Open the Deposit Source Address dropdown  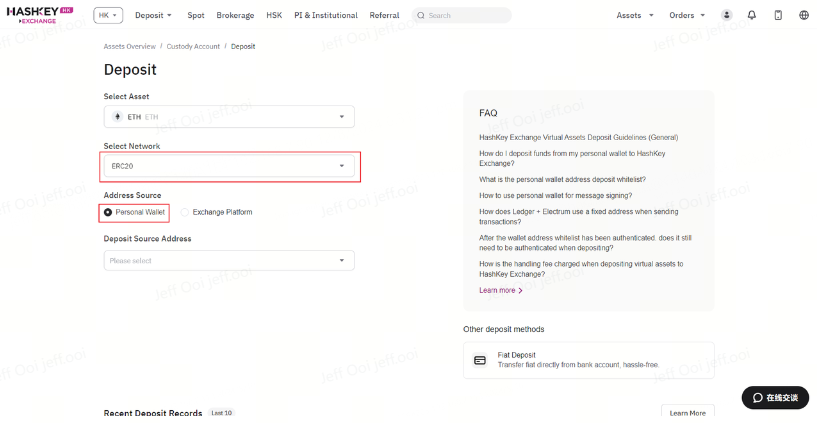tap(229, 260)
